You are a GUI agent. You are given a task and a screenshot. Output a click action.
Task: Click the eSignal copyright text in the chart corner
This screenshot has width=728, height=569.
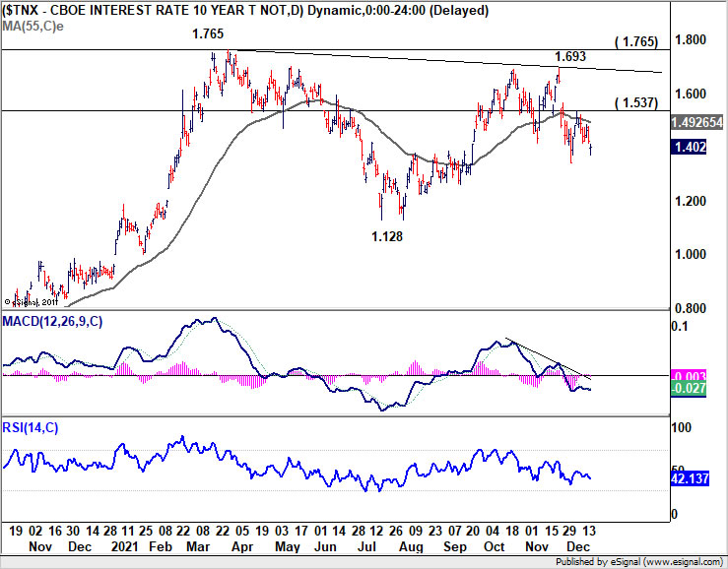tap(31, 302)
